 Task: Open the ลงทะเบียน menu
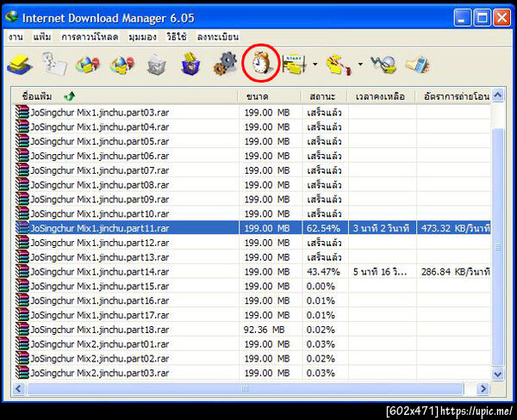pos(218,37)
